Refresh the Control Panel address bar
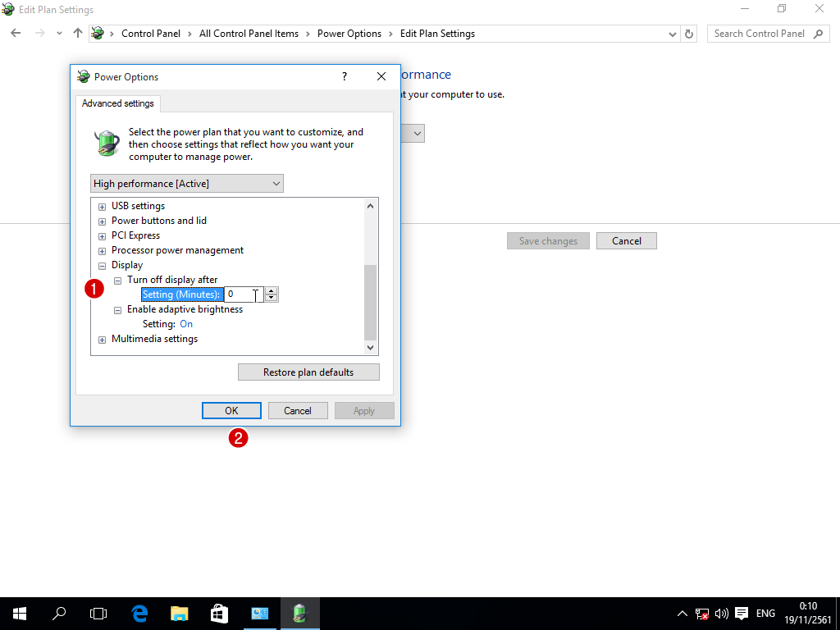The image size is (840, 630). [689, 34]
